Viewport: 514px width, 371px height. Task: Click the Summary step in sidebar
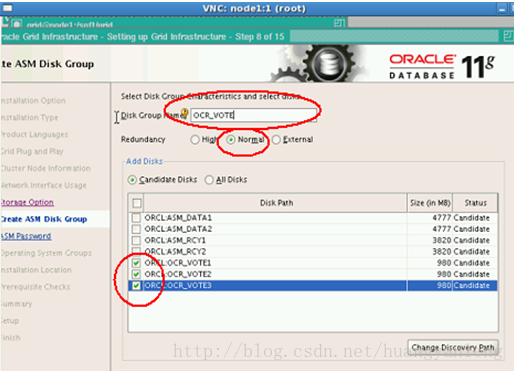(x=16, y=304)
